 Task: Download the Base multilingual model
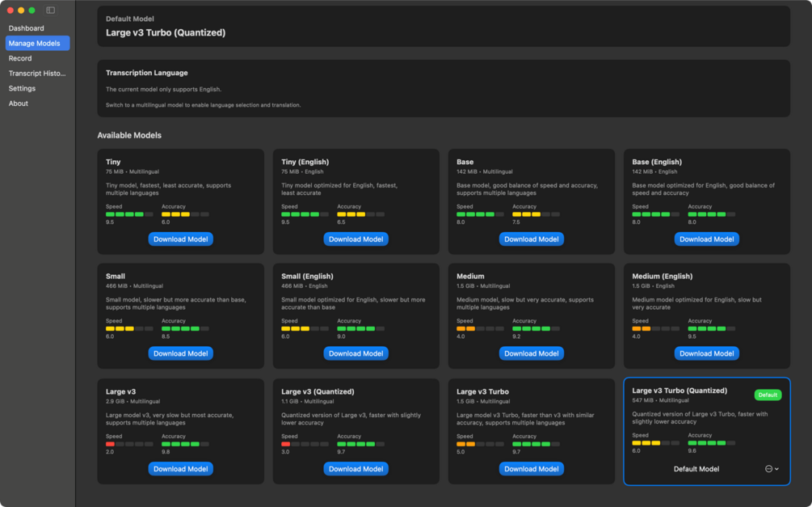[531, 239]
